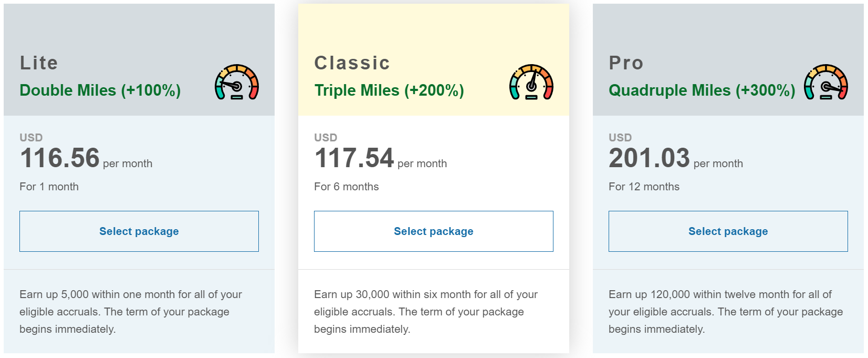Screen dimensions: 868x358
Task: Click the For 1 month term text
Action: tap(49, 187)
